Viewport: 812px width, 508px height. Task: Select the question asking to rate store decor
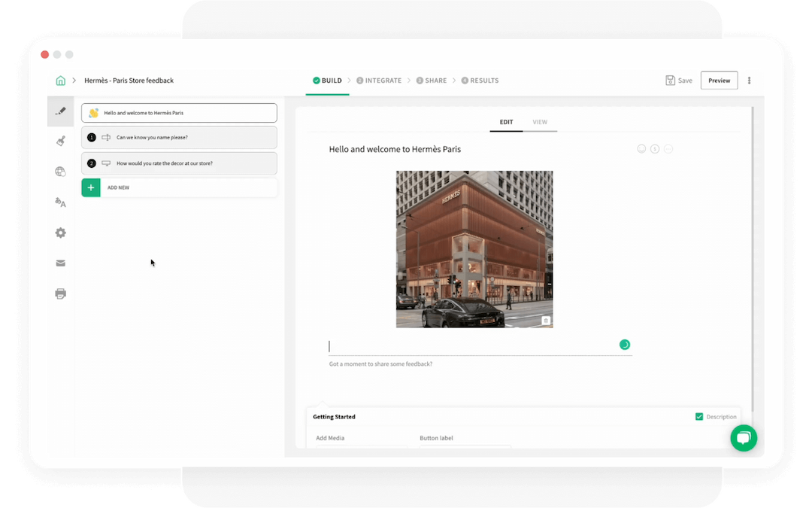179,163
